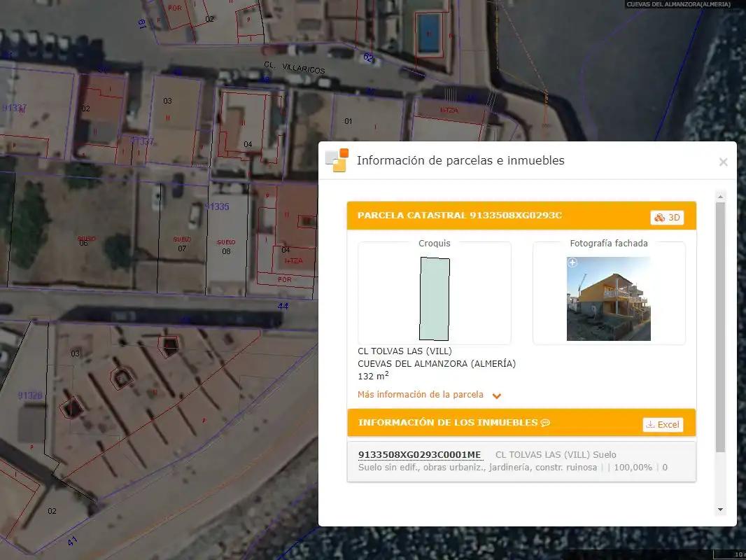
Task: Click 'CUEVAS DEL ALMANZORA (ALMERÍA)' municipality text in dialog
Action: pyautogui.click(x=437, y=363)
